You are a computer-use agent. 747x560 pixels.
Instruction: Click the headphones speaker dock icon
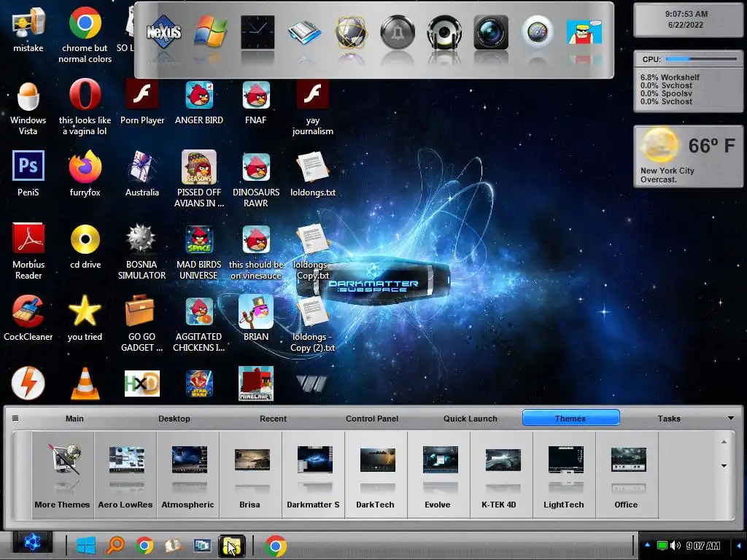click(444, 32)
